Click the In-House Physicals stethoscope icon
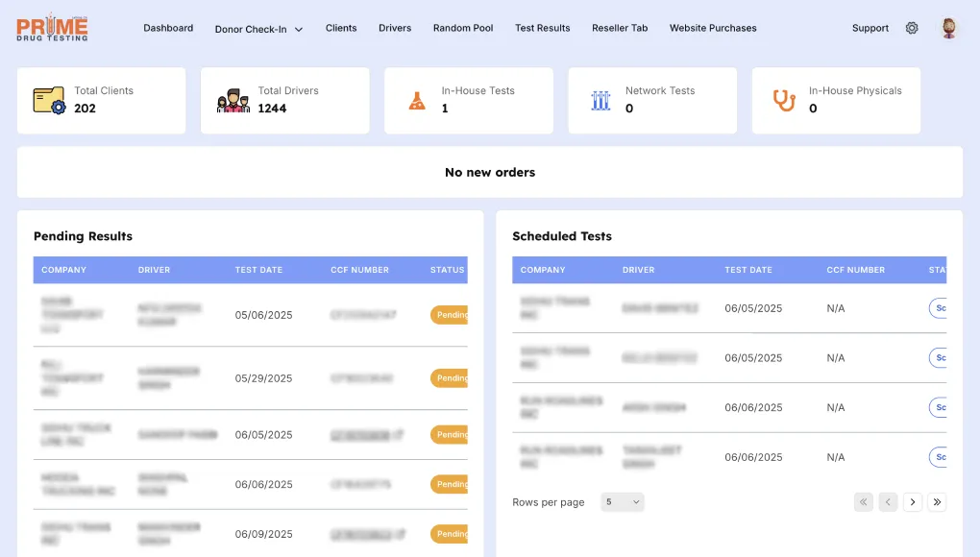This screenshot has height=557, width=980. click(784, 100)
